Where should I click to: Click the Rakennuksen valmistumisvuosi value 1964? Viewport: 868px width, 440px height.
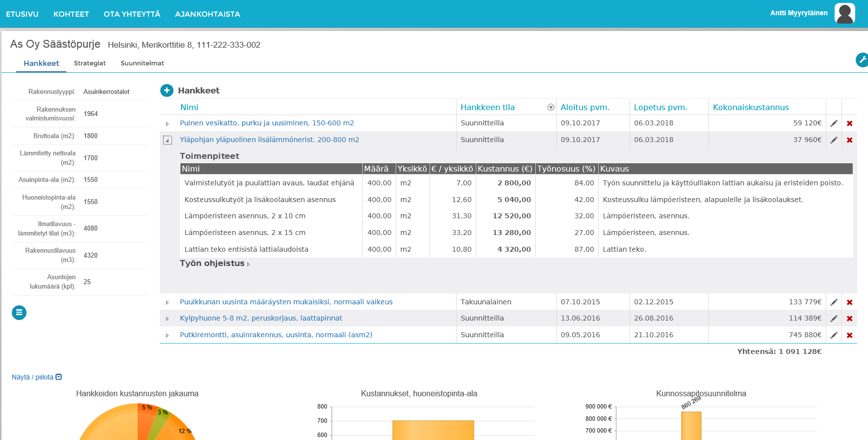click(x=90, y=114)
